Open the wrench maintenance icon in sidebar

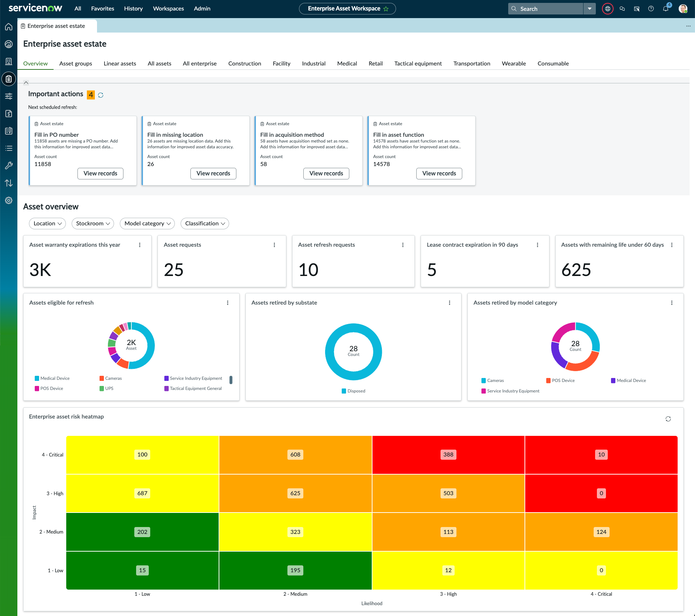click(9, 166)
